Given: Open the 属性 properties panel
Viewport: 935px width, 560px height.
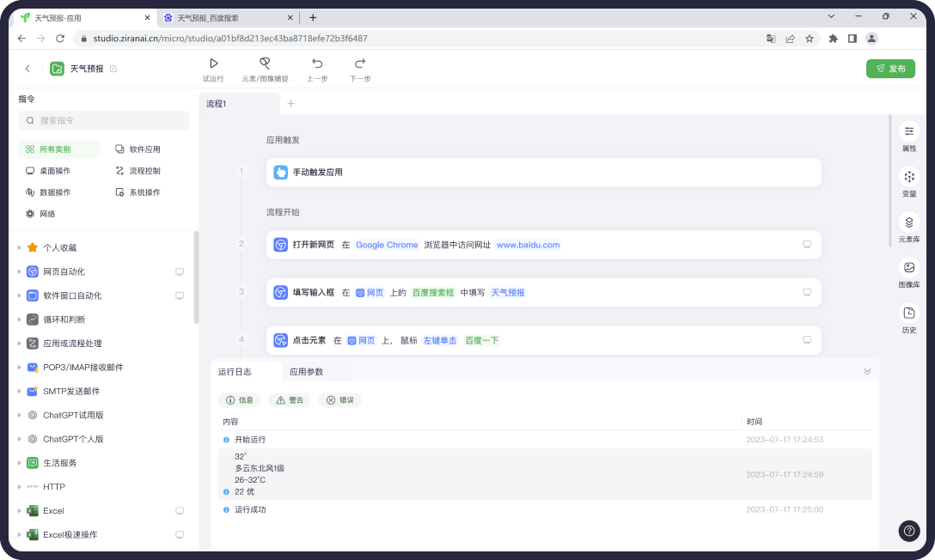Looking at the screenshot, I should [908, 137].
